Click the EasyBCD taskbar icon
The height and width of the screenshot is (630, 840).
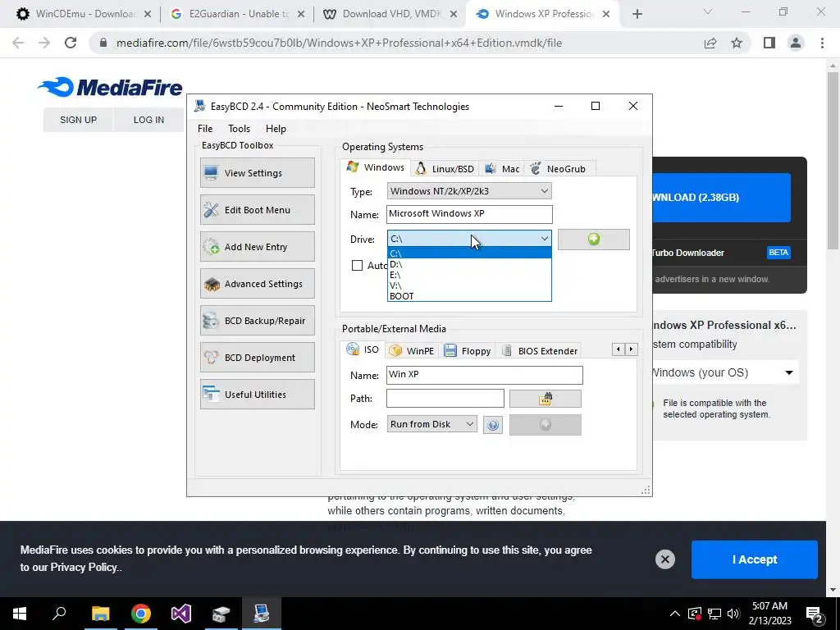[261, 614]
